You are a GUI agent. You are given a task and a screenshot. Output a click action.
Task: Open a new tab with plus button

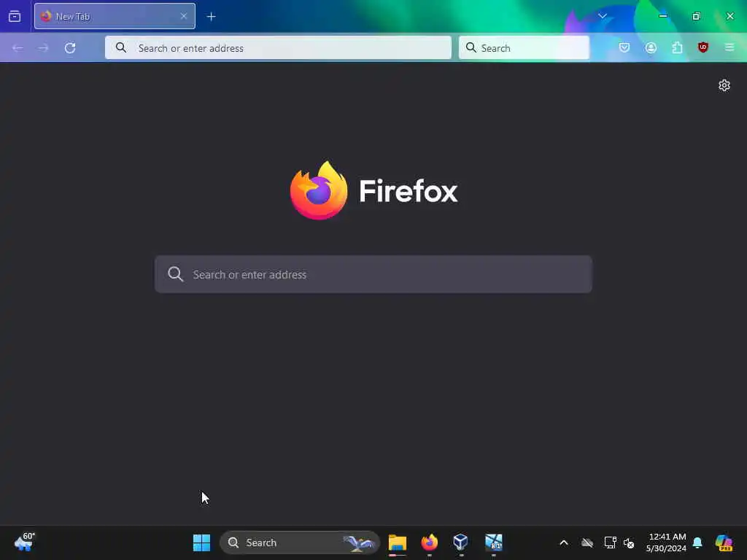(x=211, y=17)
